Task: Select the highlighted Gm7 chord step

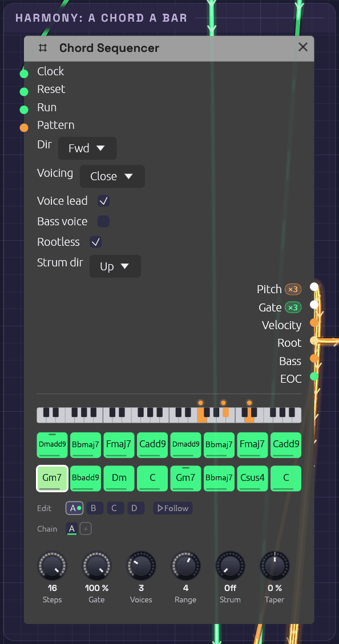Action: click(x=52, y=478)
